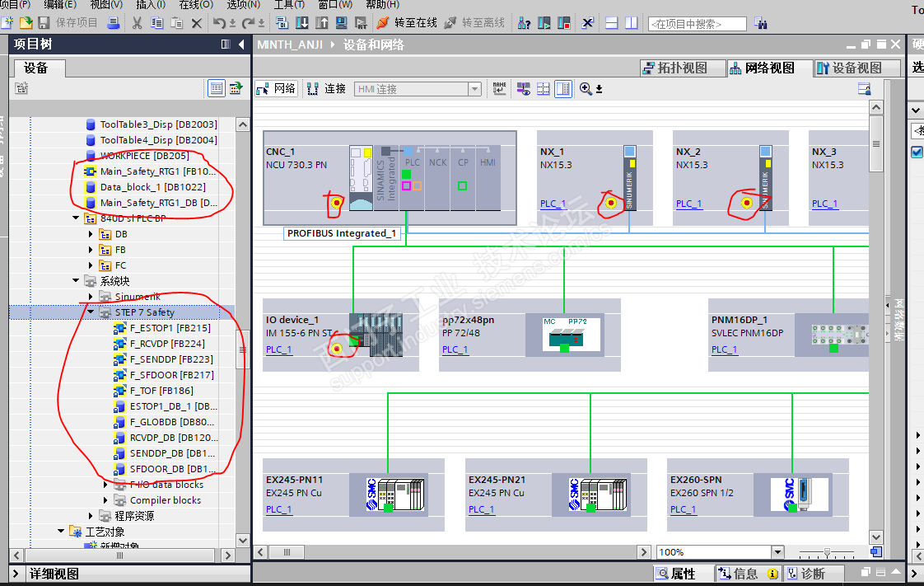
Task: Open the 工具(T) menu
Action: click(x=289, y=5)
